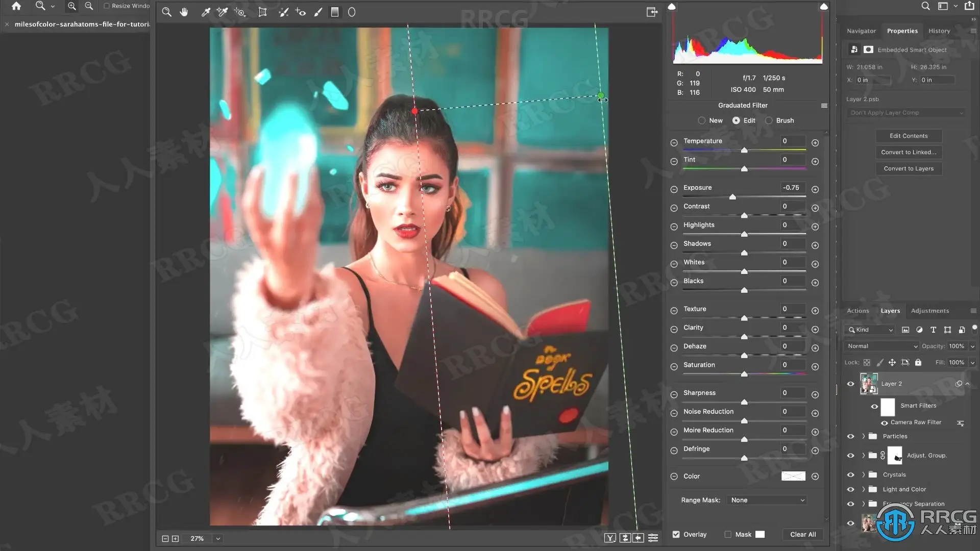
Task: Open the Range Mask dropdown
Action: [767, 500]
